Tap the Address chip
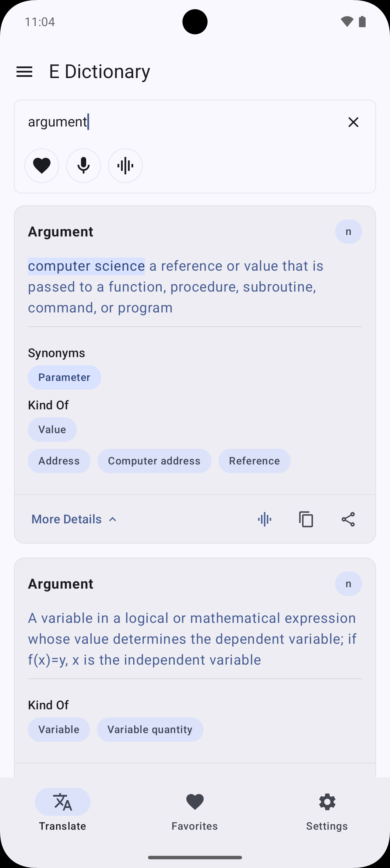 click(x=59, y=461)
